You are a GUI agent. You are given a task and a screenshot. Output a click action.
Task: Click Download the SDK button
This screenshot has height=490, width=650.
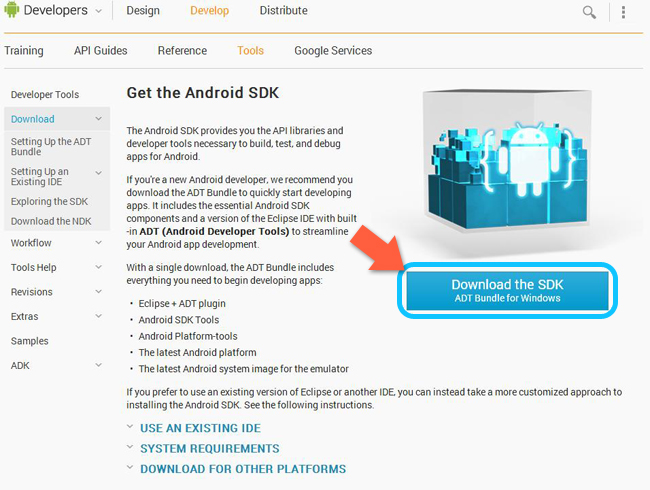pos(507,290)
